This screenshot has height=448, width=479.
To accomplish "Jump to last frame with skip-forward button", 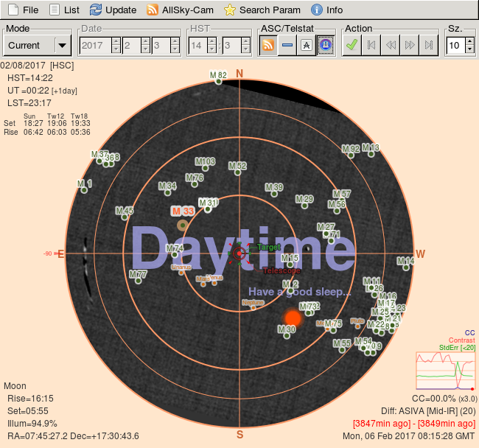I will (x=429, y=45).
